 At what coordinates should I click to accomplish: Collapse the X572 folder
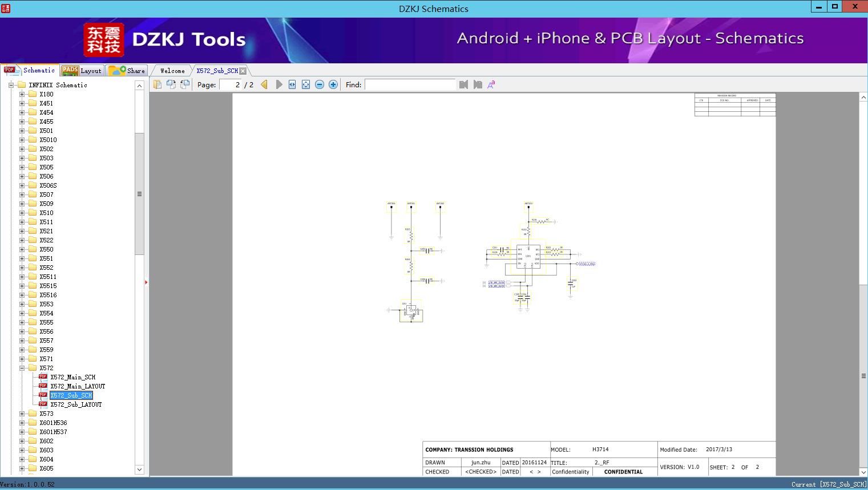coord(22,368)
